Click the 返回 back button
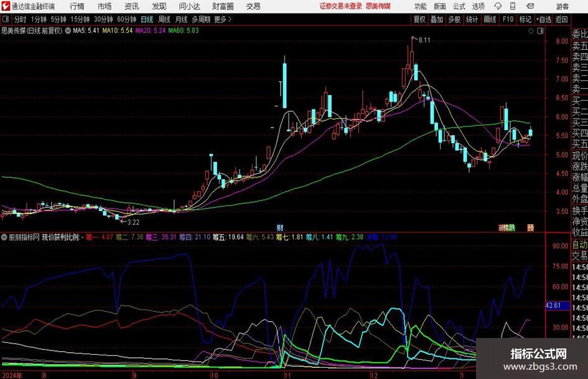 point(561,19)
